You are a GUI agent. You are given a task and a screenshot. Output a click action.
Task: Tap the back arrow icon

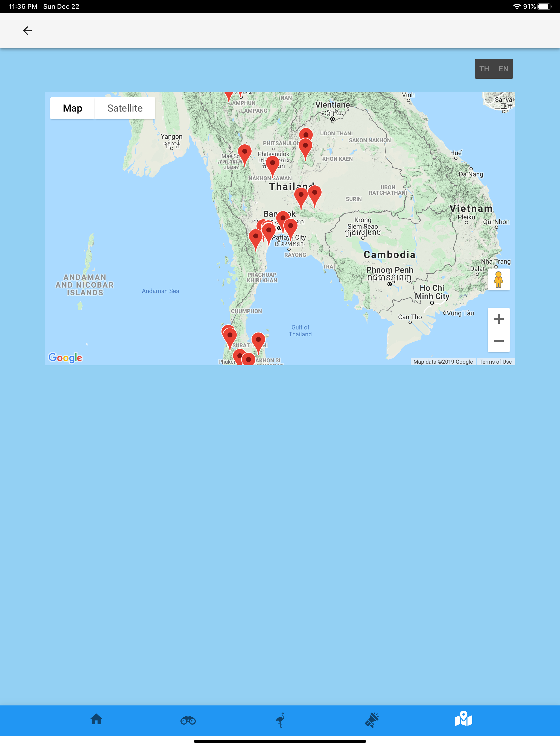[x=27, y=31]
